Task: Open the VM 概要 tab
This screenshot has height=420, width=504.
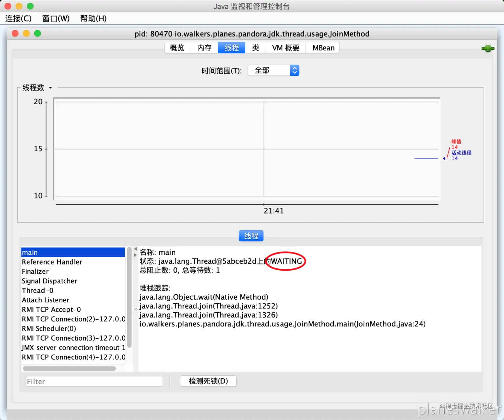Action: (286, 48)
